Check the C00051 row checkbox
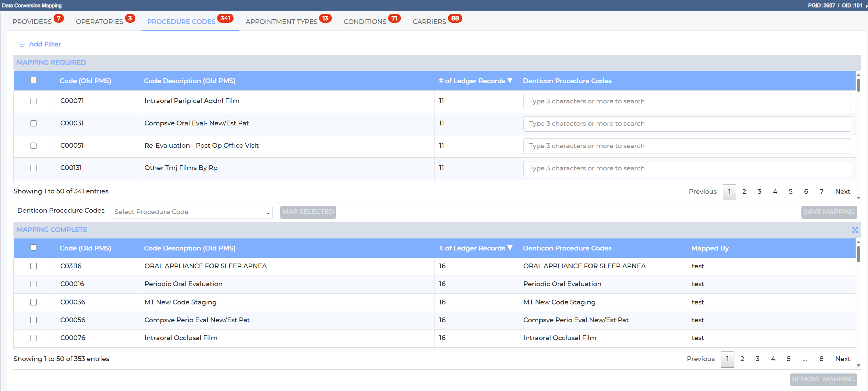Viewport: 868px width, 391px height. coord(33,146)
